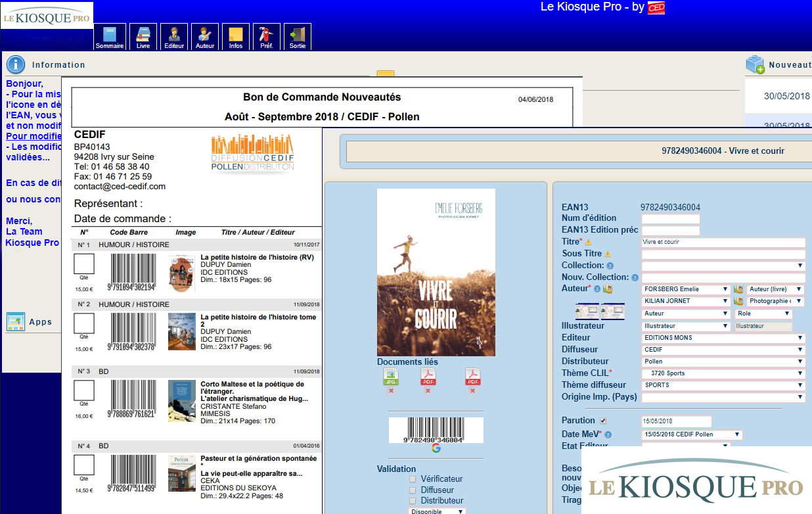
Task: Click the CED logo in the title banner
Action: (656, 8)
